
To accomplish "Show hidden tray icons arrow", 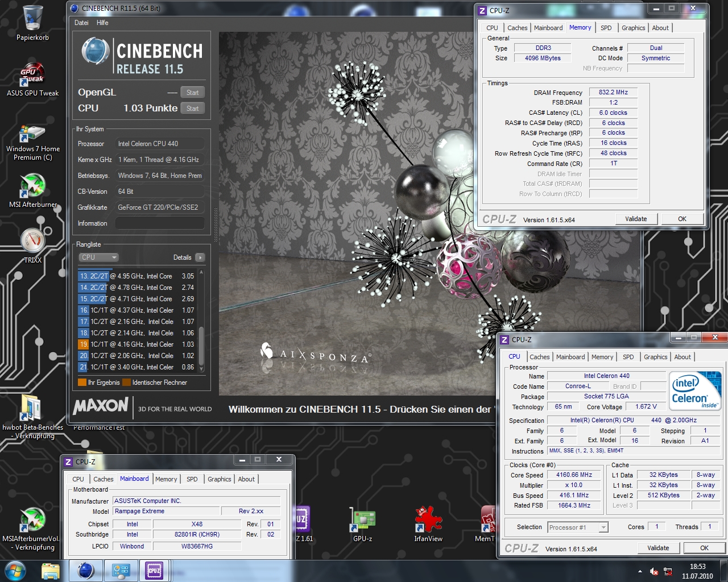I will point(640,572).
